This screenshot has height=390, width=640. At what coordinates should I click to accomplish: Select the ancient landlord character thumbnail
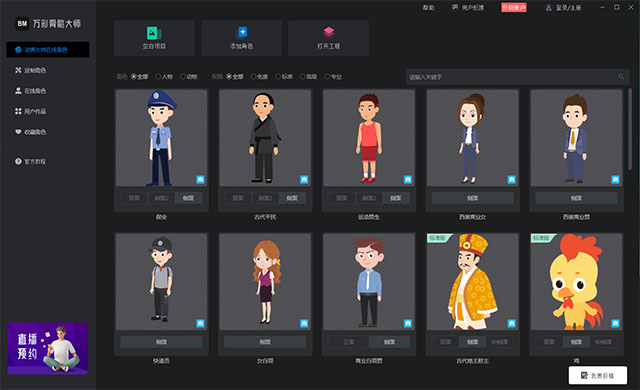coord(472,281)
